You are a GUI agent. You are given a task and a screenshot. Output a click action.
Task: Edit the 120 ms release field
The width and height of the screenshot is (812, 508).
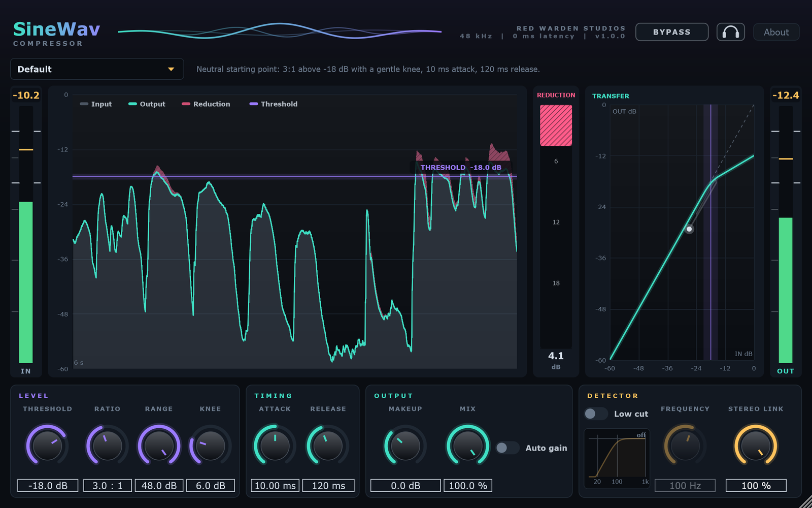pyautogui.click(x=328, y=486)
